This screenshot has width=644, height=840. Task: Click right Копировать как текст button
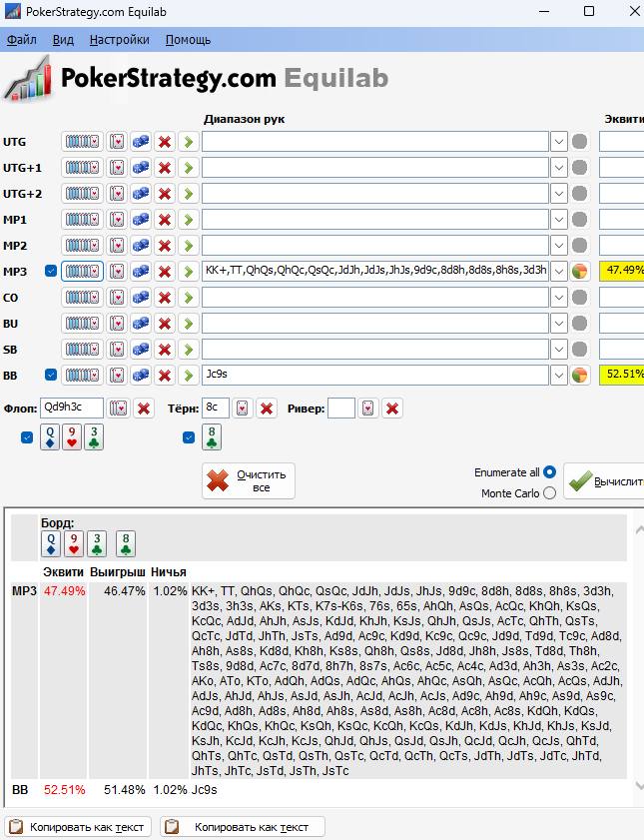(243, 827)
